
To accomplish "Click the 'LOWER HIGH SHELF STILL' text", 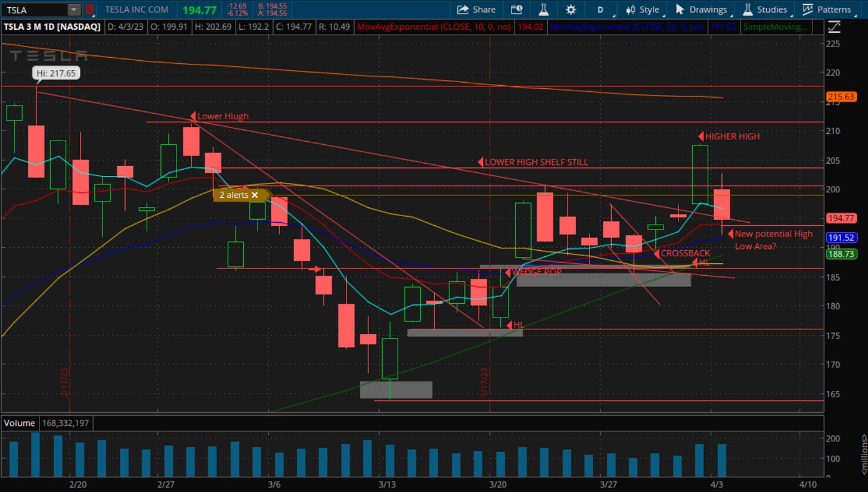I will (537, 162).
